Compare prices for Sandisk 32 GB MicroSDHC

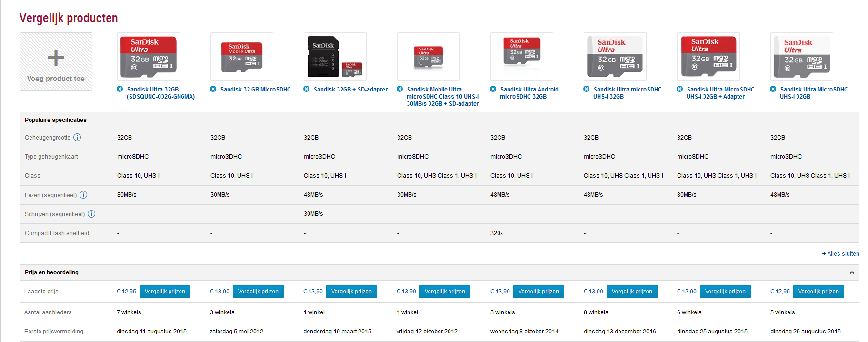click(x=258, y=292)
